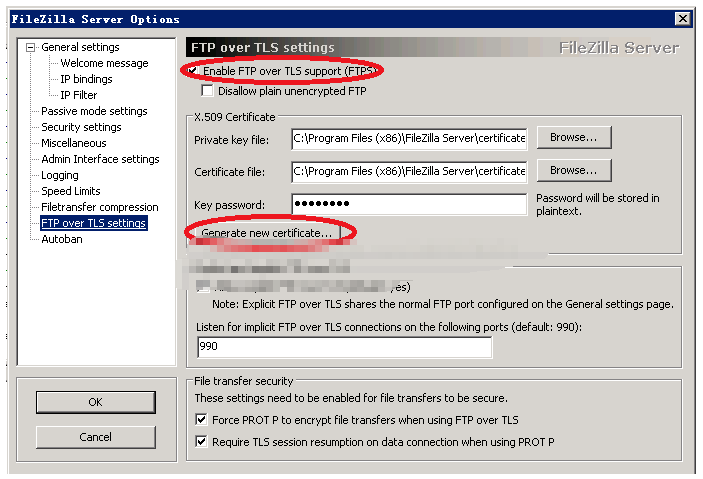This screenshot has height=479, width=703.
Task: Select IP bindings in settings tree
Action: (x=86, y=79)
